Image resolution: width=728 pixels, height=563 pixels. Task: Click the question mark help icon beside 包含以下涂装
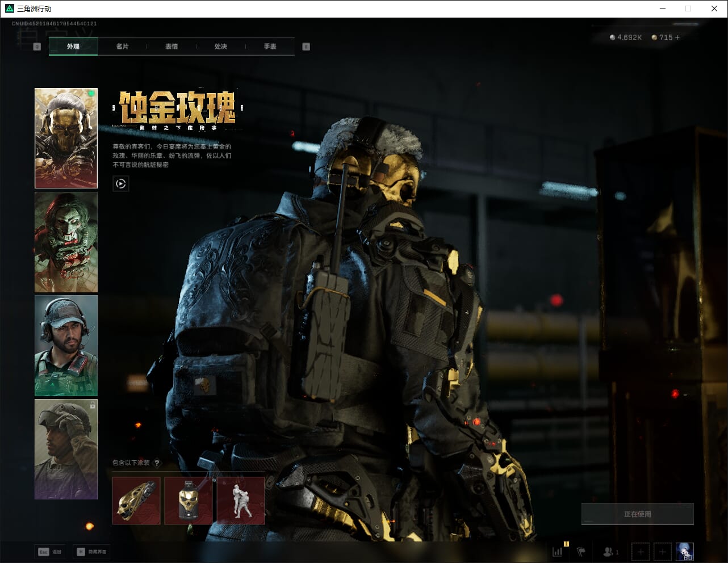pos(157,463)
